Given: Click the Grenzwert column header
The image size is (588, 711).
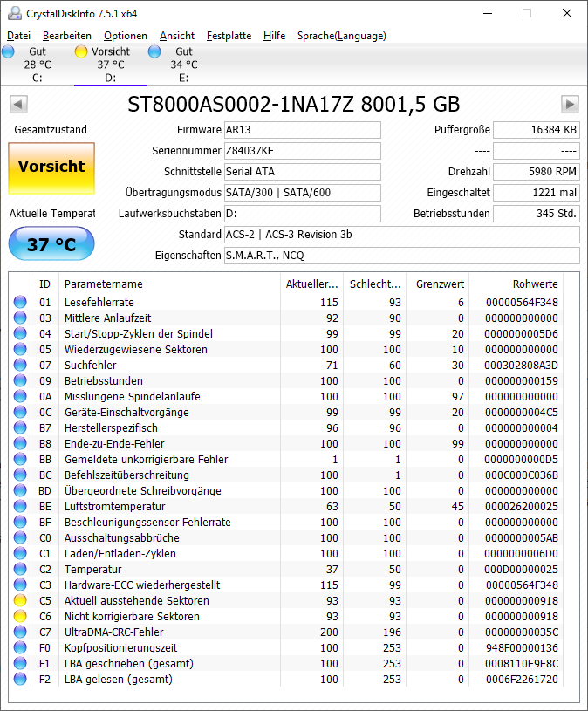Looking at the screenshot, I should click(x=437, y=284).
